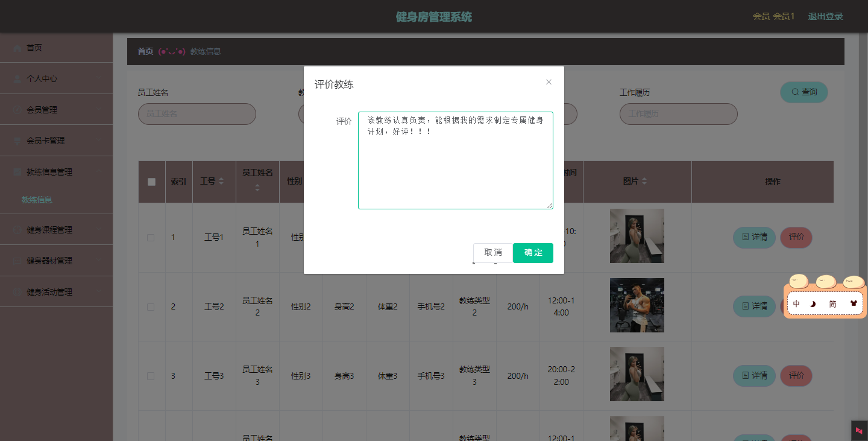Open 详情 for the 工号1 row
The width and height of the screenshot is (868, 441).
pyautogui.click(x=755, y=237)
